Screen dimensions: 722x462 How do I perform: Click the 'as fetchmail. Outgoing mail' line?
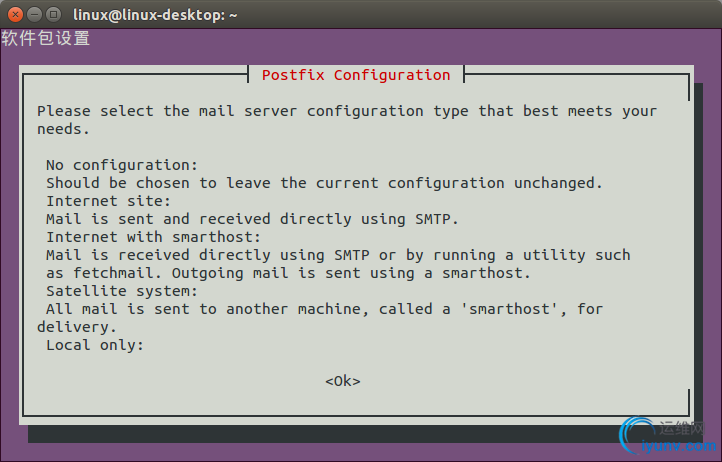coord(288,273)
